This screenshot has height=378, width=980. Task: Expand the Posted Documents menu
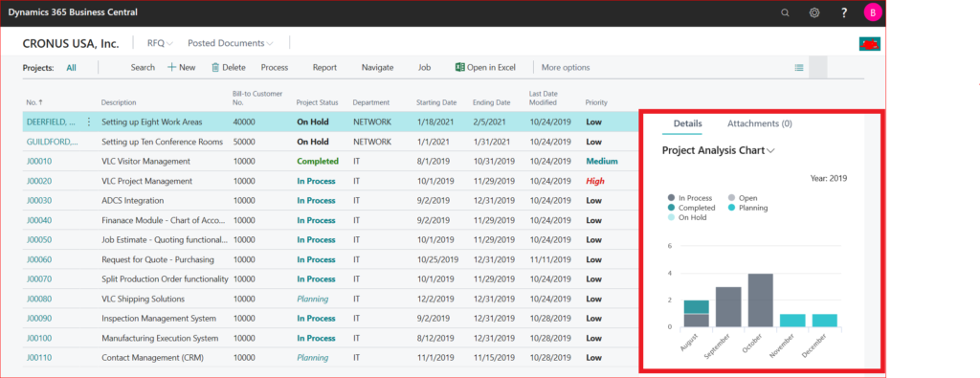[231, 43]
